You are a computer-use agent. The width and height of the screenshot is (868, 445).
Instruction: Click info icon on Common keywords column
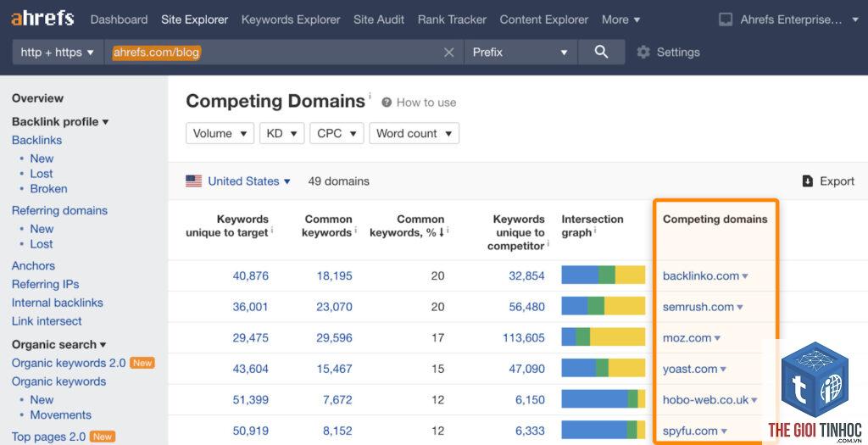click(355, 231)
